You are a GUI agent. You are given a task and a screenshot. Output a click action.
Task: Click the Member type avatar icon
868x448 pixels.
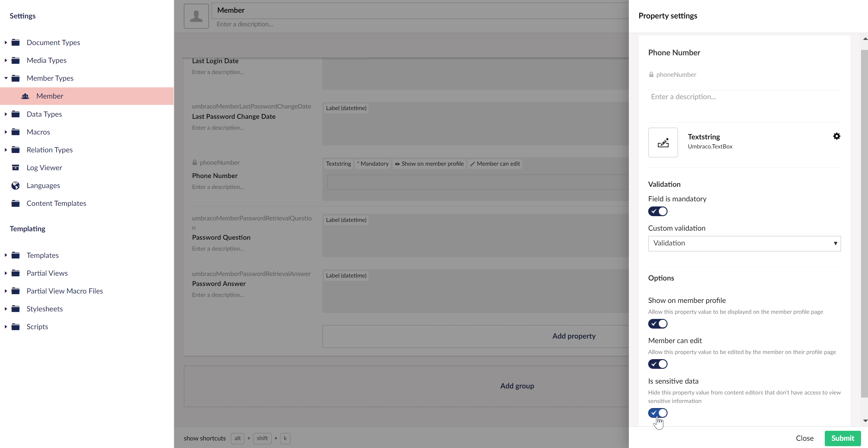coord(196,16)
